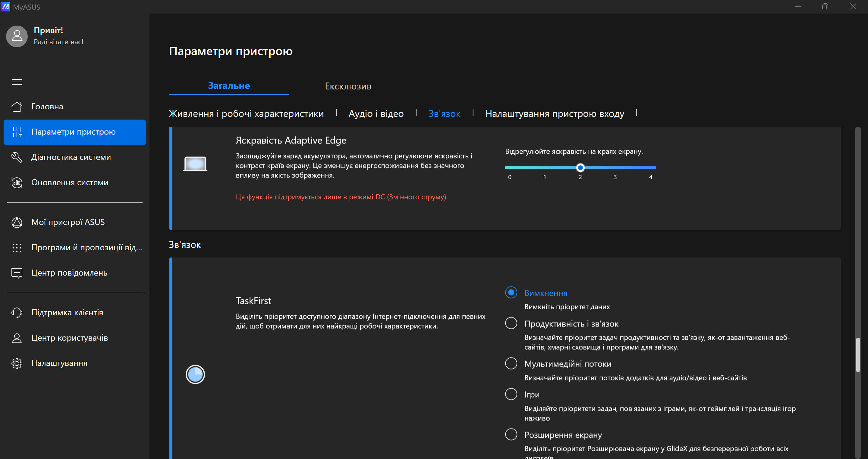Go to Живлення і робочі характеристики
This screenshot has width=868, height=459.
(246, 114)
